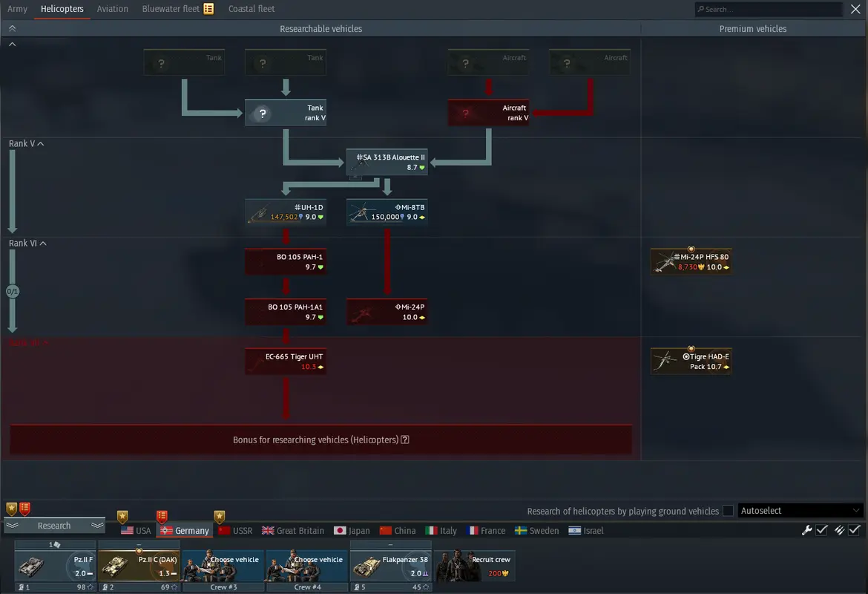868x594 pixels.
Task: Open the Autoselect dropdown
Action: click(800, 511)
